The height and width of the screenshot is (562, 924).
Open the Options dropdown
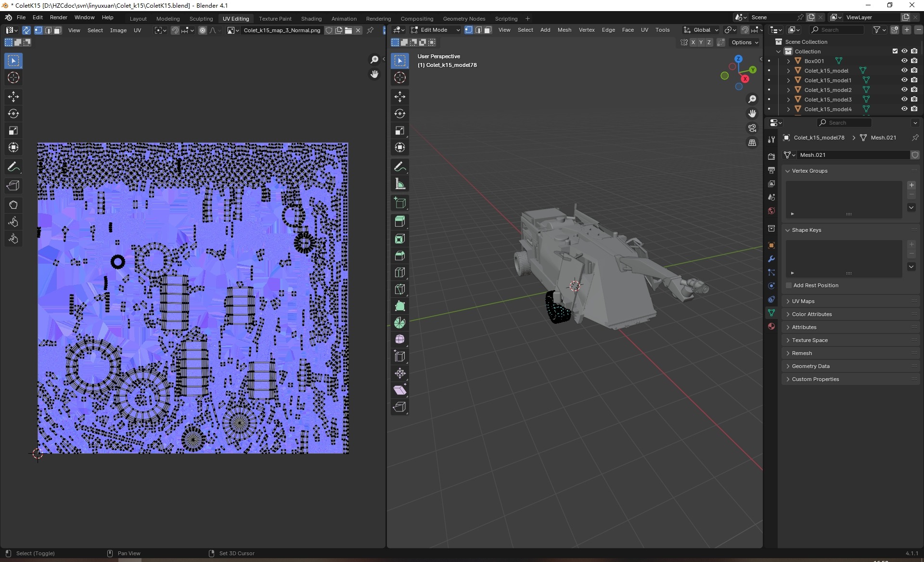pyautogui.click(x=744, y=42)
